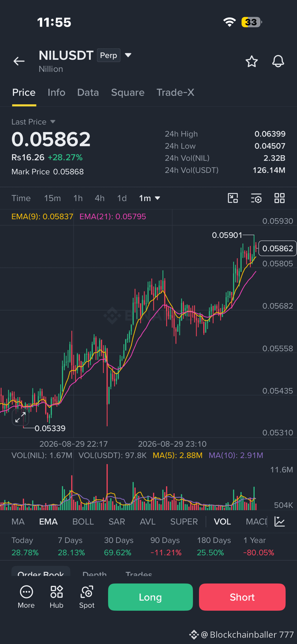Open the More menu icon
297x644 pixels.
[26, 597]
